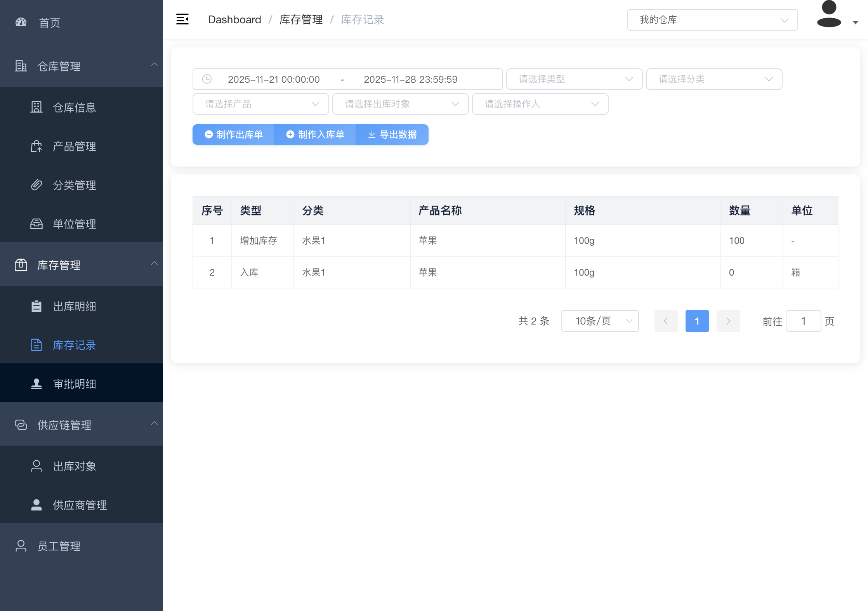Image resolution: width=868 pixels, height=611 pixels.
Task: Collapse the 仓库管理 submenu
Action: click(x=154, y=65)
